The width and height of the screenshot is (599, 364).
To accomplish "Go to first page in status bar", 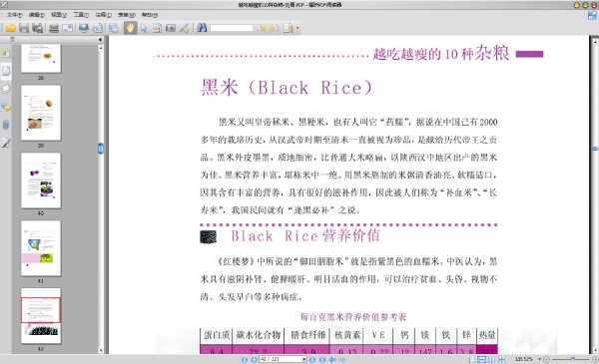I will point(245,359).
